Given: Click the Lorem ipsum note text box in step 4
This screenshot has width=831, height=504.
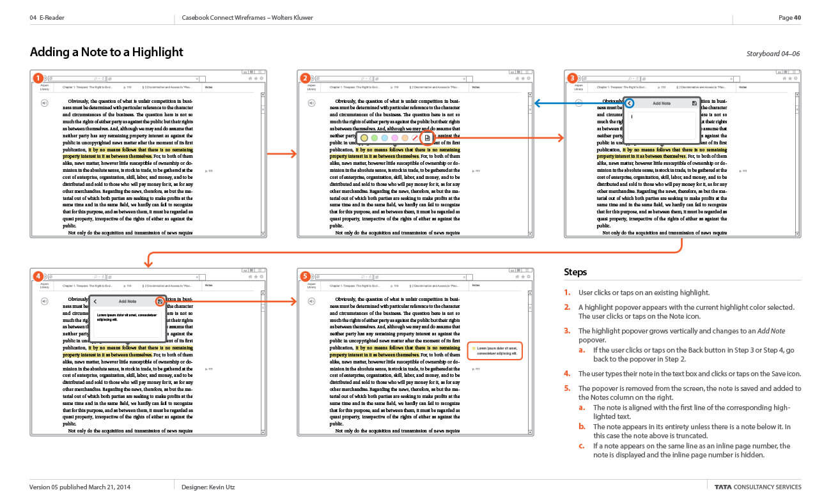Looking at the screenshot, I should click(128, 323).
